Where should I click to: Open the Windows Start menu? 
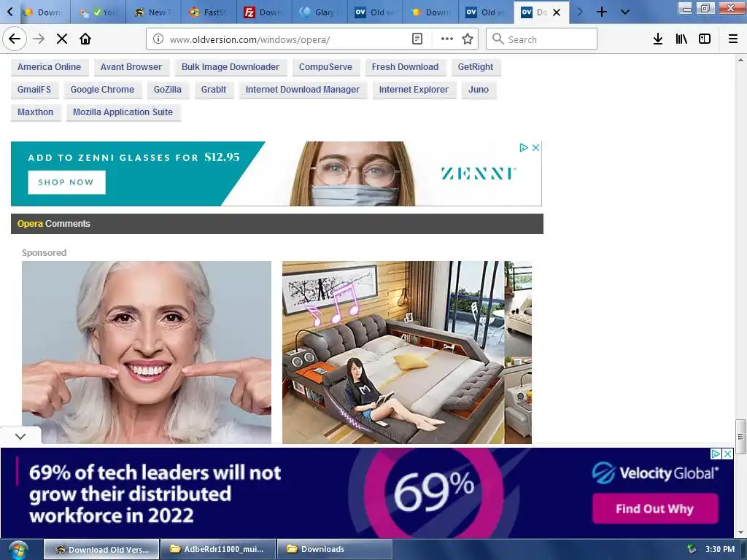[x=18, y=550]
